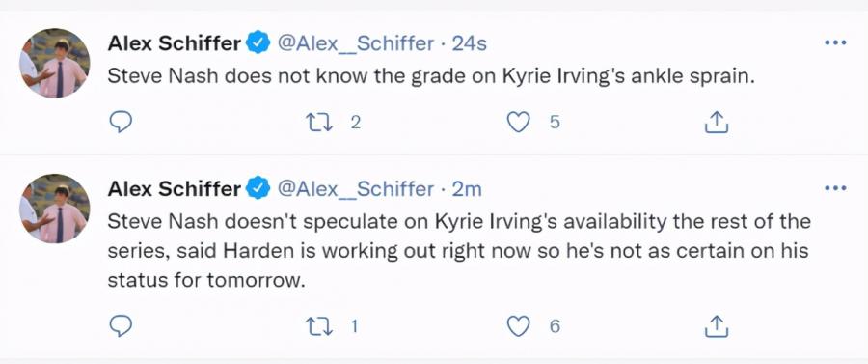This screenshot has height=364, width=868.
Task: Open Alex Schiffer name on 24s tweet
Action: tap(174, 43)
